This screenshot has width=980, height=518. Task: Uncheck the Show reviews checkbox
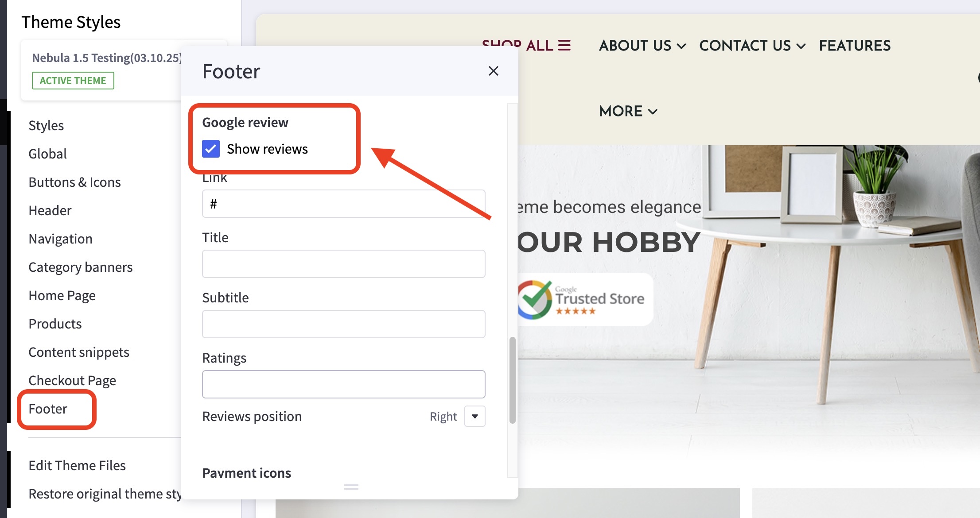211,149
